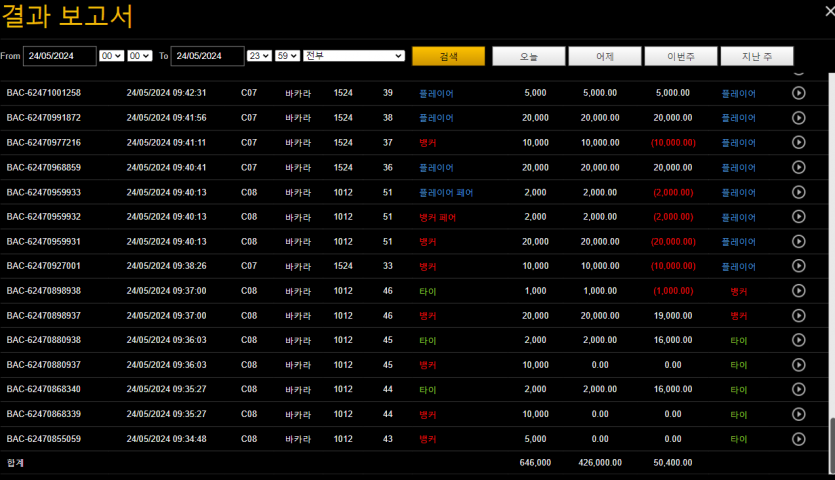Click the 어제 button

tap(605, 56)
